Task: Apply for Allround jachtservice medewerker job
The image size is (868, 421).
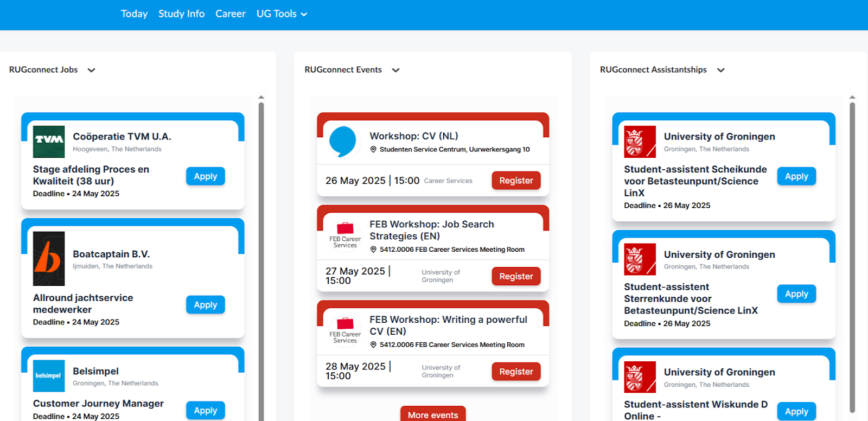Action: [206, 305]
